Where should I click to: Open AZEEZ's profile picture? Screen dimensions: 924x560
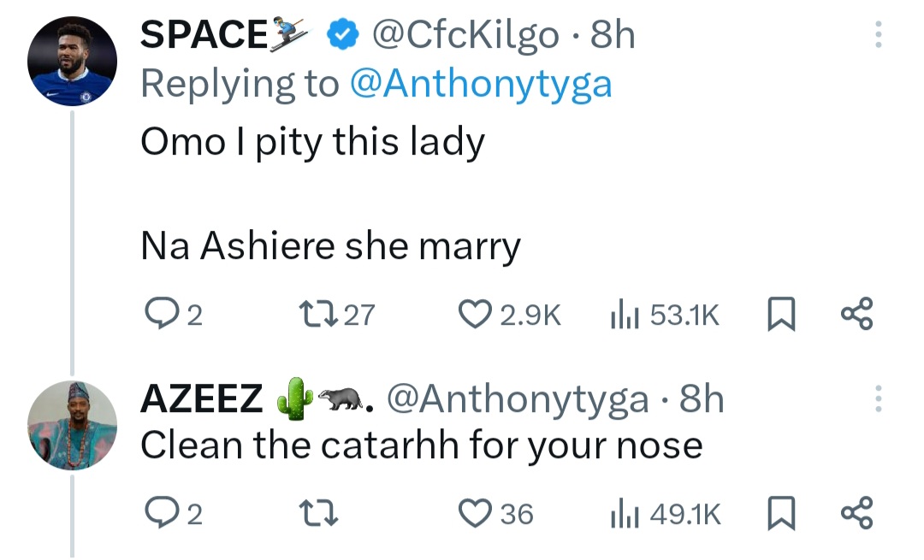[72, 425]
